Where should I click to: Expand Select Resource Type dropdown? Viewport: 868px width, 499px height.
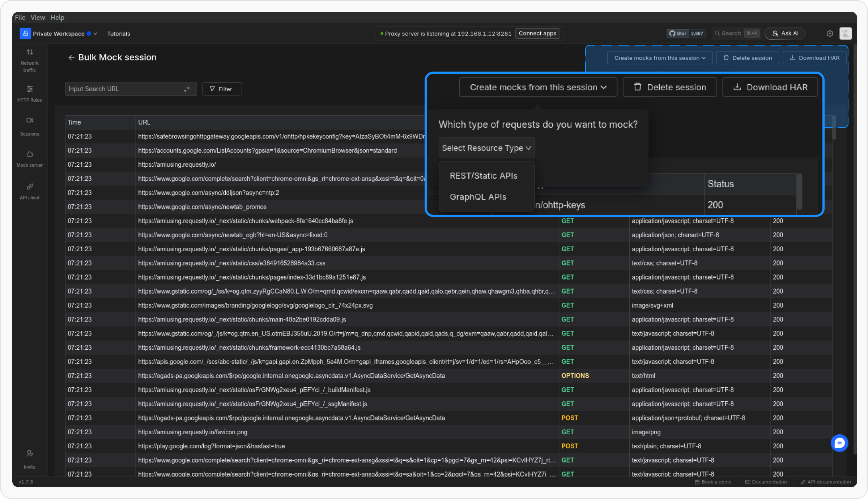(x=486, y=148)
